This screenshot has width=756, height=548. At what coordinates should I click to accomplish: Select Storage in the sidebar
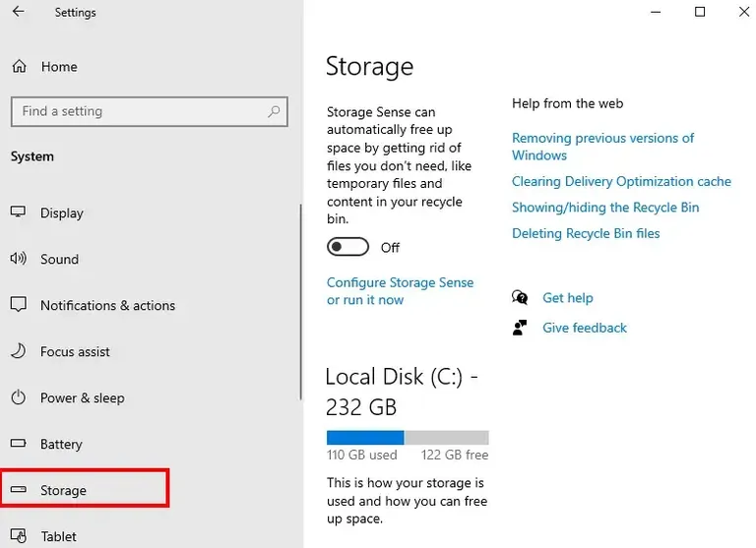click(64, 490)
